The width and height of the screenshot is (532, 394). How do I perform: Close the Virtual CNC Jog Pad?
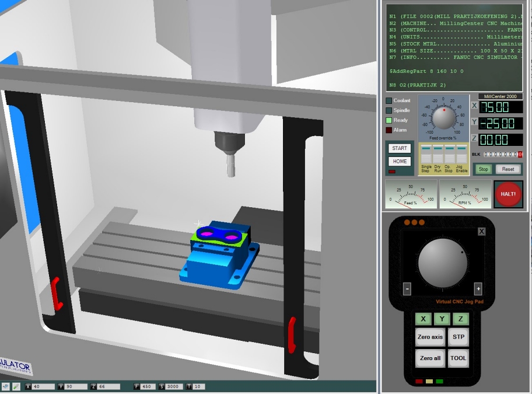coord(481,232)
